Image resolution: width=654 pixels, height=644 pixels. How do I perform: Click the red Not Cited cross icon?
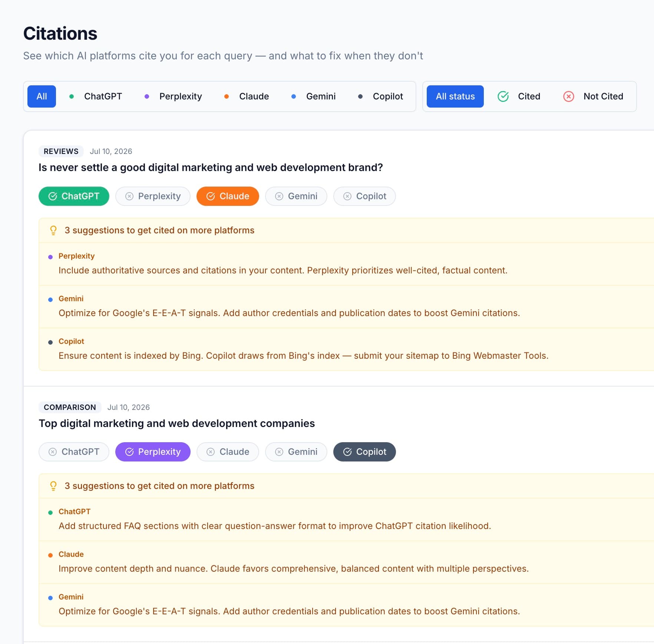tap(569, 96)
